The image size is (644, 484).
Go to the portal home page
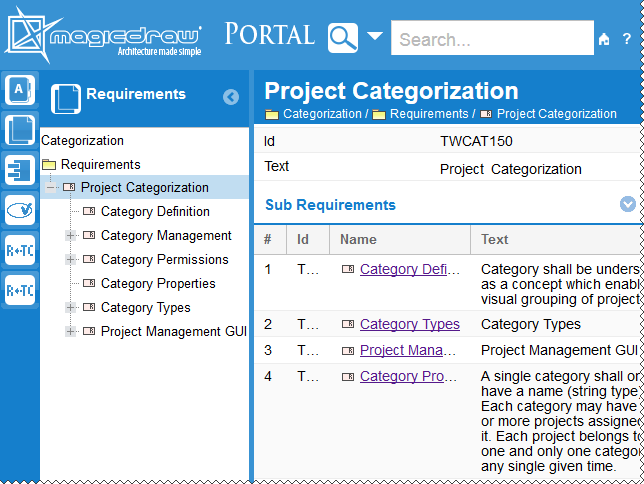[x=603, y=40]
